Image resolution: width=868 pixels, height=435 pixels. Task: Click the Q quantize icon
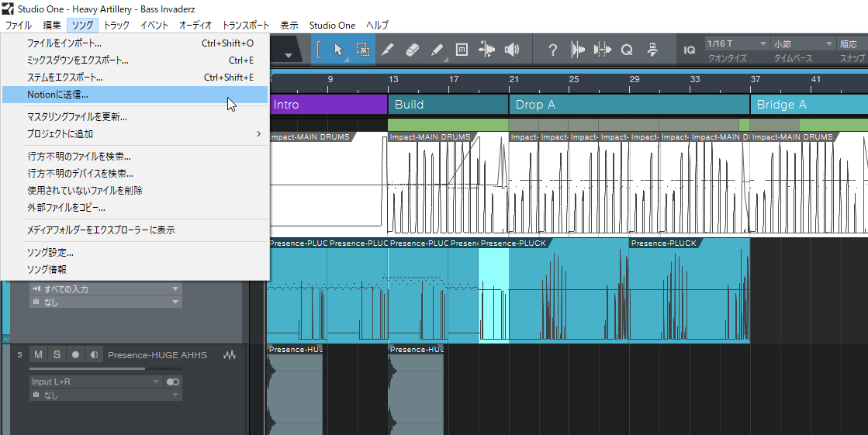tap(627, 50)
